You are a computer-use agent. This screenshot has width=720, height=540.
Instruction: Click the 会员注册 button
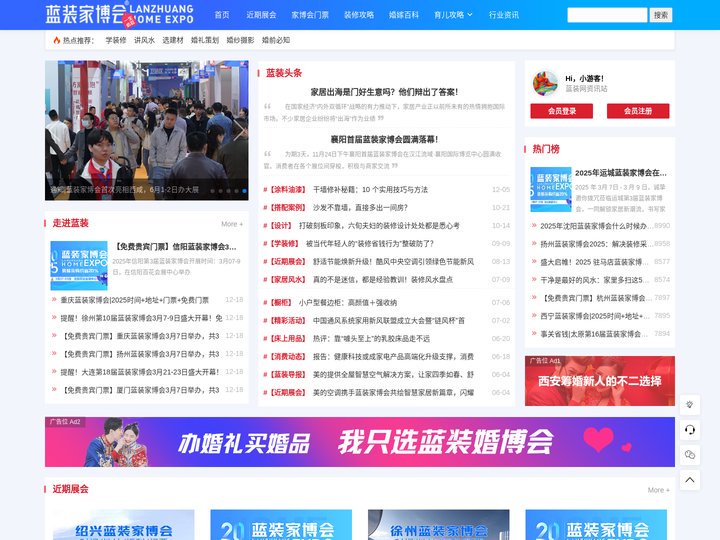pyautogui.click(x=638, y=111)
